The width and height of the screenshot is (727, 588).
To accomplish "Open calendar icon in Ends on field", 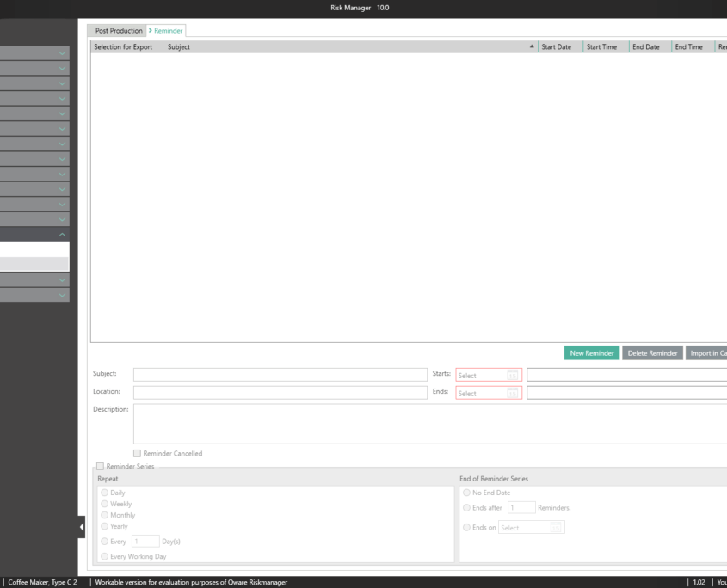I will [556, 528].
